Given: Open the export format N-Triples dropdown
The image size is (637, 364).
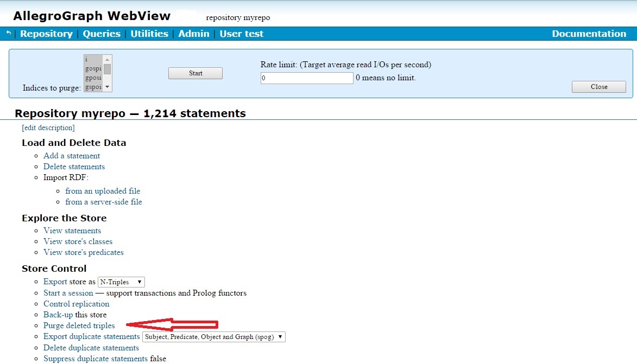Looking at the screenshot, I should 121,282.
